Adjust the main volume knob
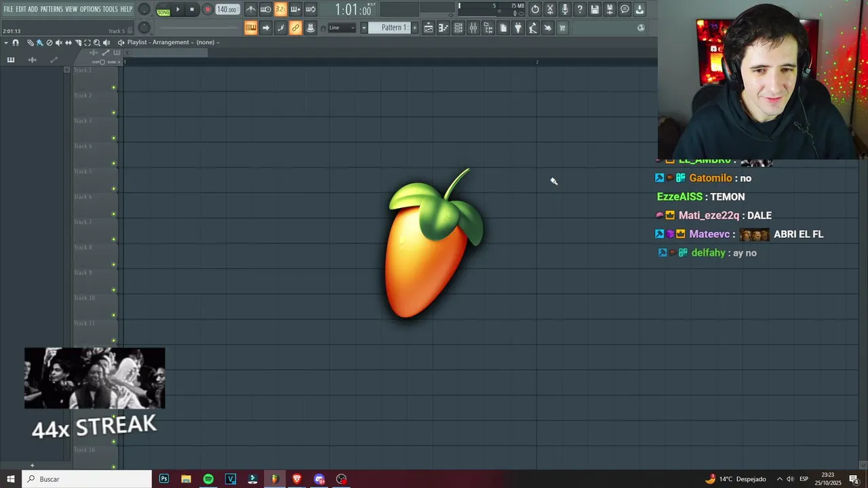Screen dimensions: 868x488 click(144, 9)
